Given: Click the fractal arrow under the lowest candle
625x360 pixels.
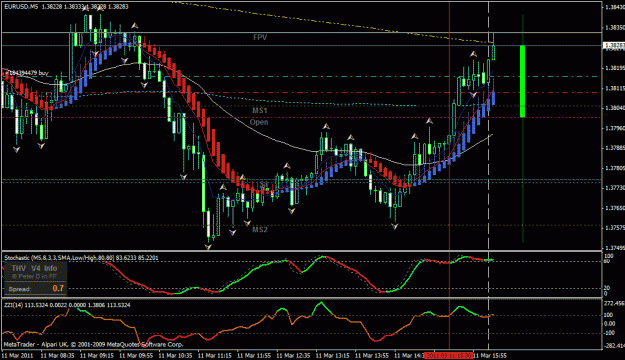Looking at the screenshot, I should pos(208,247).
